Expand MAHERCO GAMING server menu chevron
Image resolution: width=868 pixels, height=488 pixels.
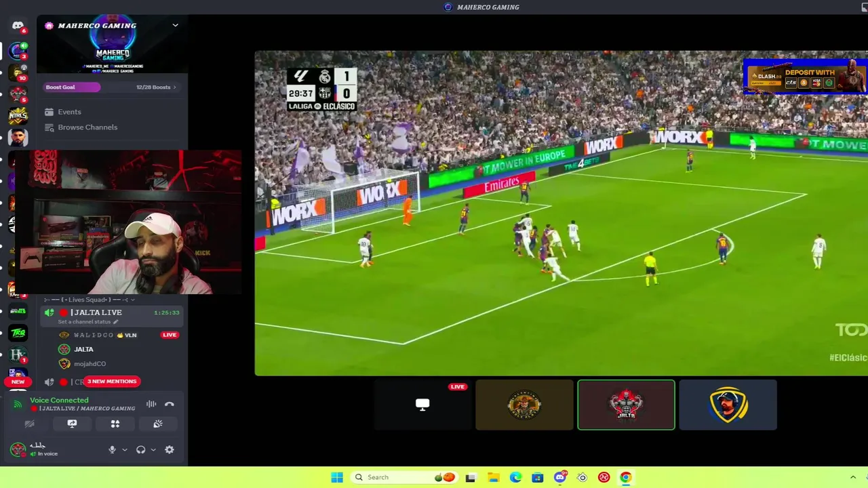click(175, 25)
